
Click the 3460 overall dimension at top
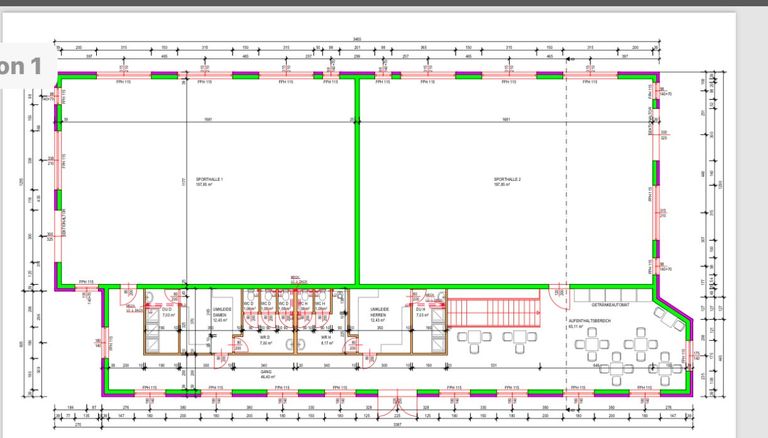point(357,41)
